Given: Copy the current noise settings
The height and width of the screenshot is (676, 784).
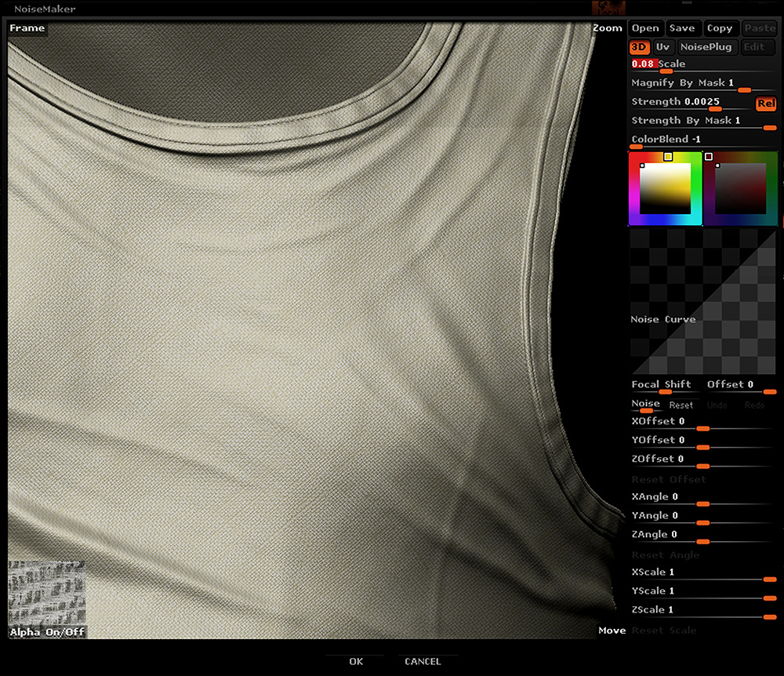Looking at the screenshot, I should coord(720,27).
